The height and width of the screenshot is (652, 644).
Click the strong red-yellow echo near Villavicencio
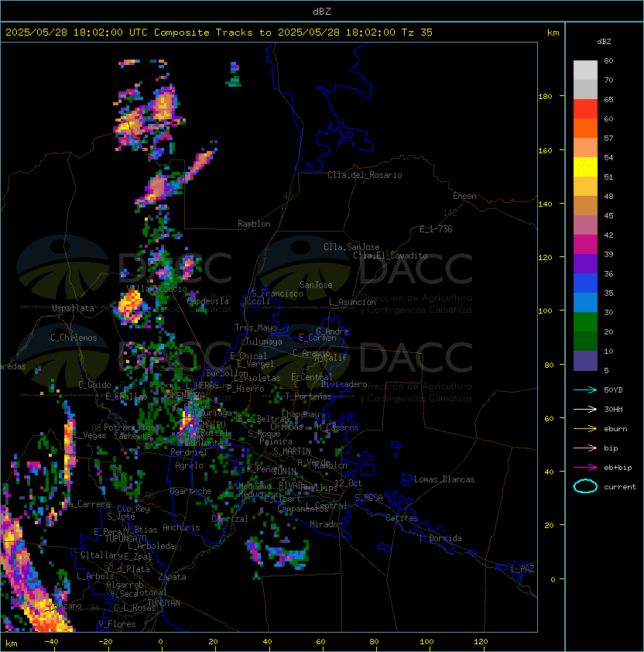click(131, 307)
